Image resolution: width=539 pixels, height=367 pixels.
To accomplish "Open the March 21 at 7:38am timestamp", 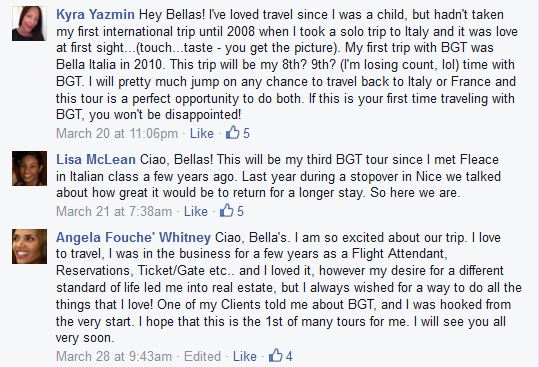I will [114, 211].
